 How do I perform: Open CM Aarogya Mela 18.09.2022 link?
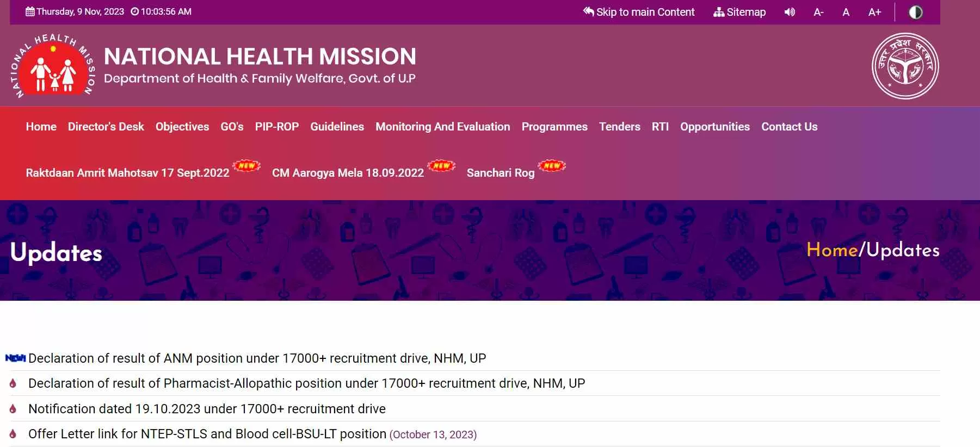(348, 173)
